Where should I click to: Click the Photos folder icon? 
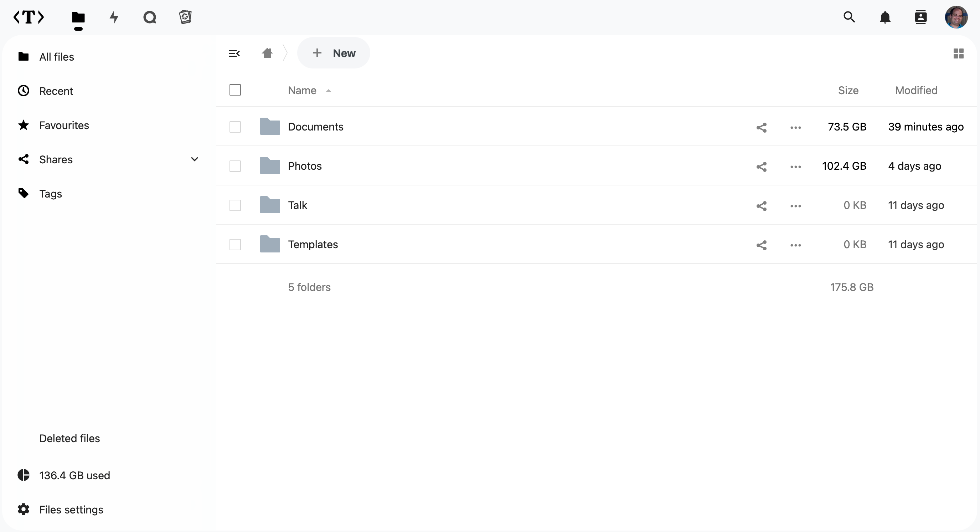(x=270, y=165)
